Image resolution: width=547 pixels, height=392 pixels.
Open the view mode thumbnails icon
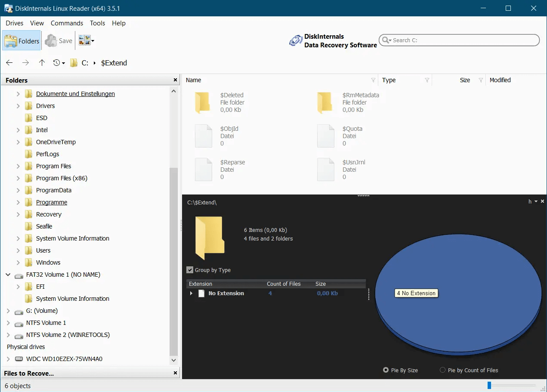[86, 41]
